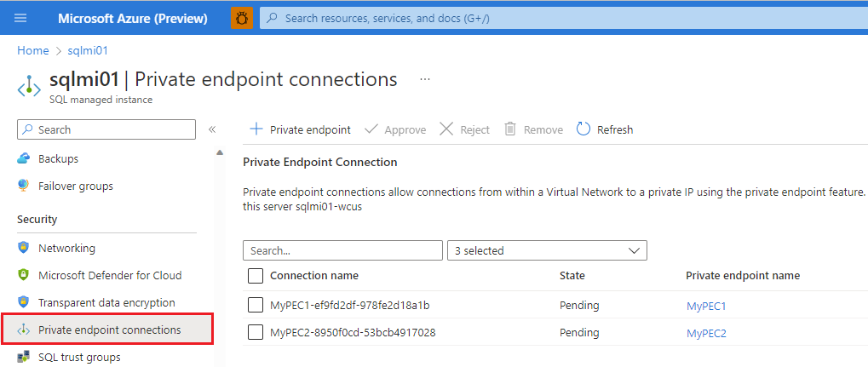Check the MyPEC2-8950f0cd-53bcb4917028 row checkbox
868x367 pixels.
coord(256,333)
